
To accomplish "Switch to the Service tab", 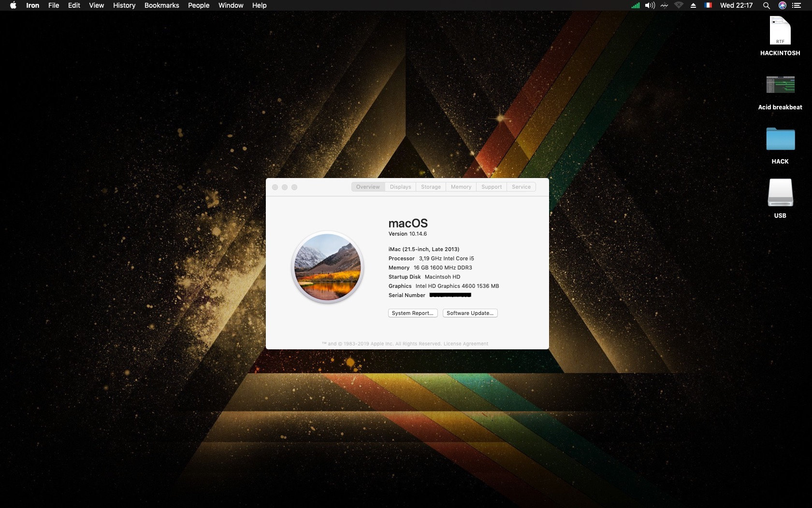I will (521, 187).
